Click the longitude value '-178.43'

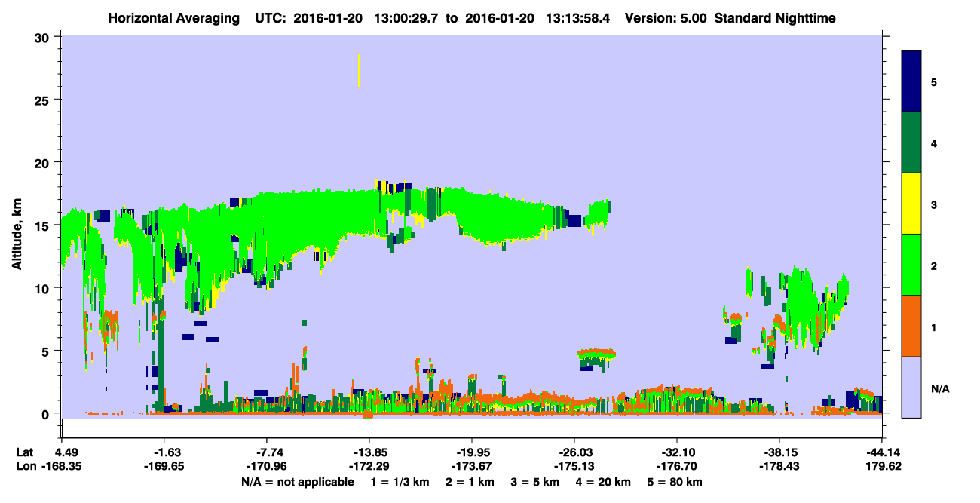[x=779, y=467]
